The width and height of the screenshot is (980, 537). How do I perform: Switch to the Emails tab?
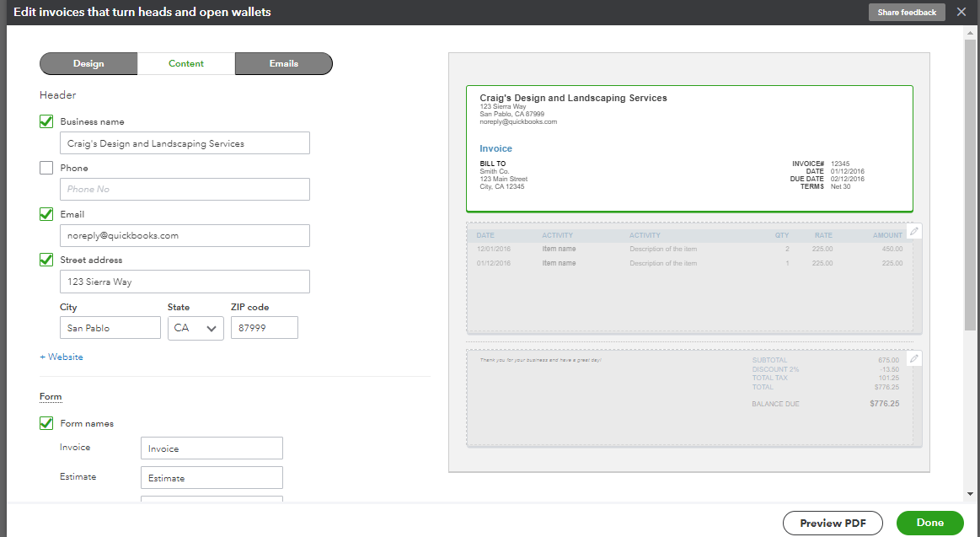(283, 63)
